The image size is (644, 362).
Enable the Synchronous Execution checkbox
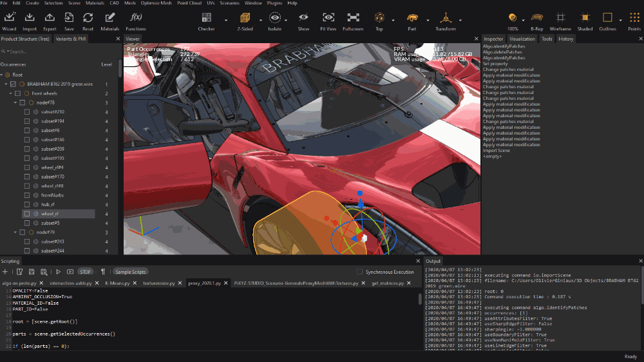359,272
